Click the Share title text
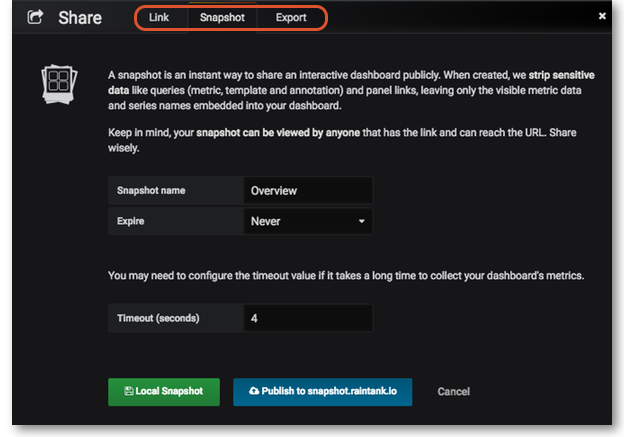624x437 pixels. (80, 18)
